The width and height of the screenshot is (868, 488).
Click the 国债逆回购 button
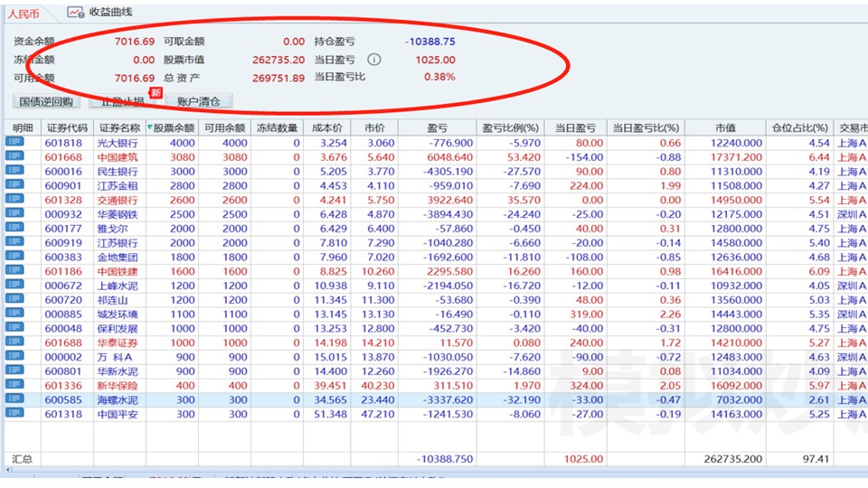tap(45, 101)
